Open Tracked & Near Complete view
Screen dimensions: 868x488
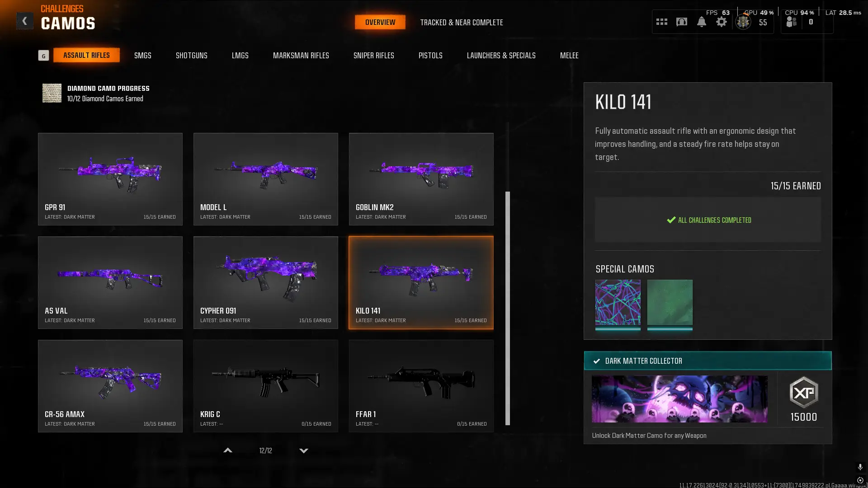point(462,22)
